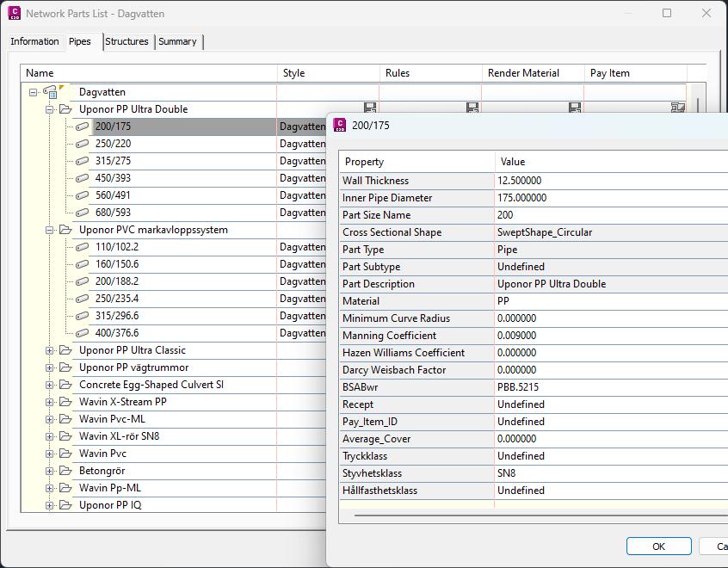
Task: Click the Wavin X-Stream PP folder icon
Action: coord(66,401)
